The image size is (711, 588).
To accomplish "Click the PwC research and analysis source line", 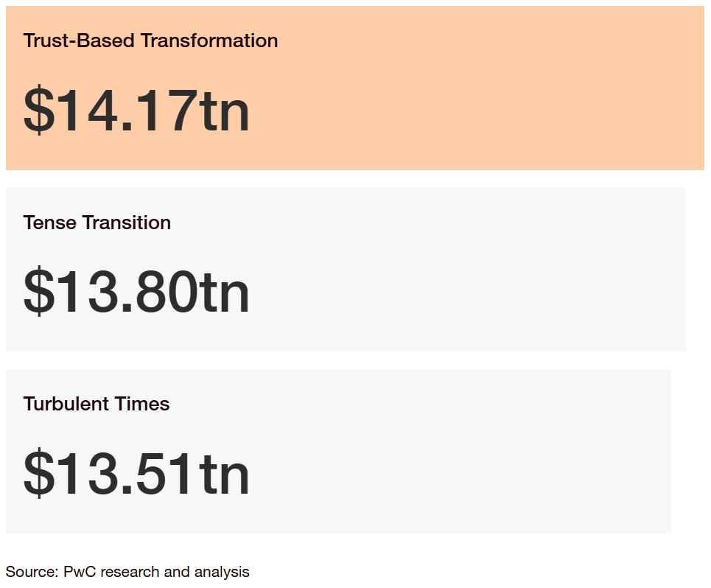I will point(127,572).
